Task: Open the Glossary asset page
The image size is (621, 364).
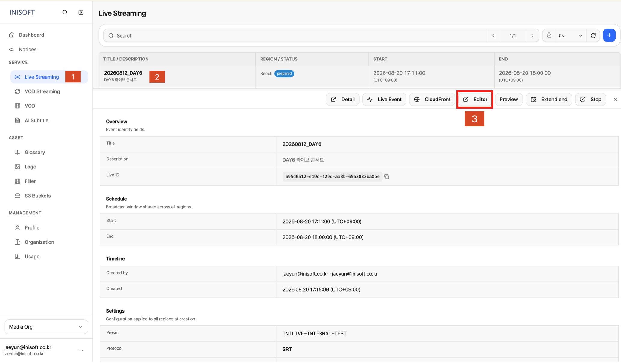Action: [35, 152]
